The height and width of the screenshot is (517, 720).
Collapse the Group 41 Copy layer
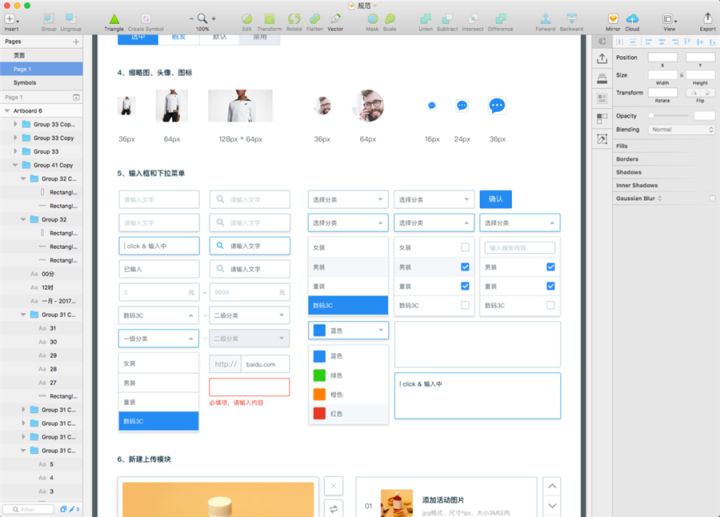pyautogui.click(x=15, y=165)
